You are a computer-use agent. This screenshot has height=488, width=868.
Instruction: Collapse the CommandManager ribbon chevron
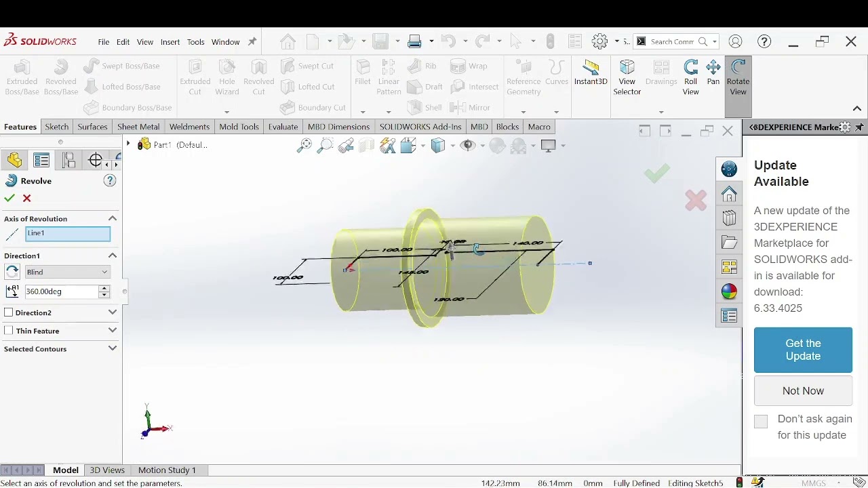pos(857,108)
